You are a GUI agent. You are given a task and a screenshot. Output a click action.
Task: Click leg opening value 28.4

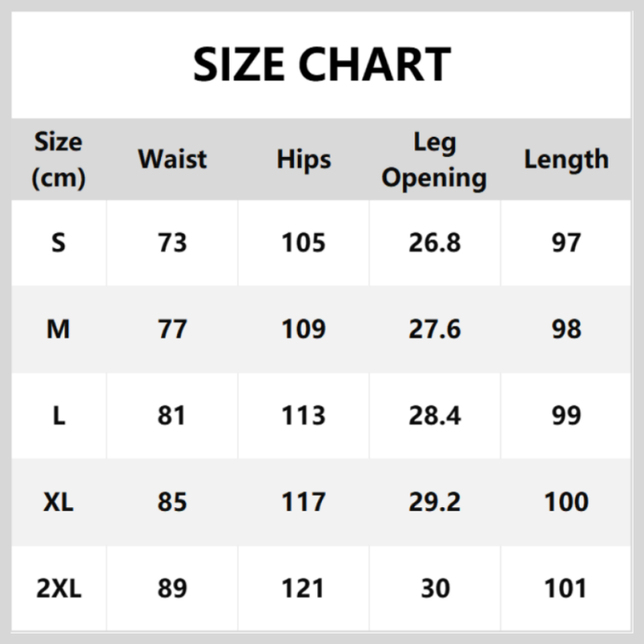(x=435, y=415)
